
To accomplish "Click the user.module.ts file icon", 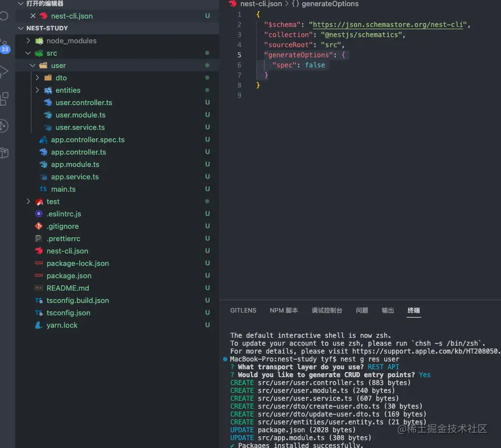I will (48, 115).
